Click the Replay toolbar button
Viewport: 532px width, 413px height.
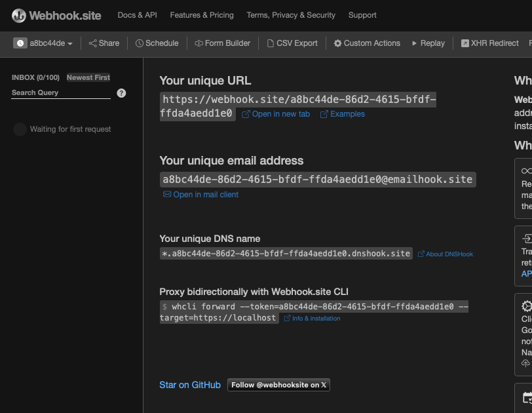tap(428, 43)
